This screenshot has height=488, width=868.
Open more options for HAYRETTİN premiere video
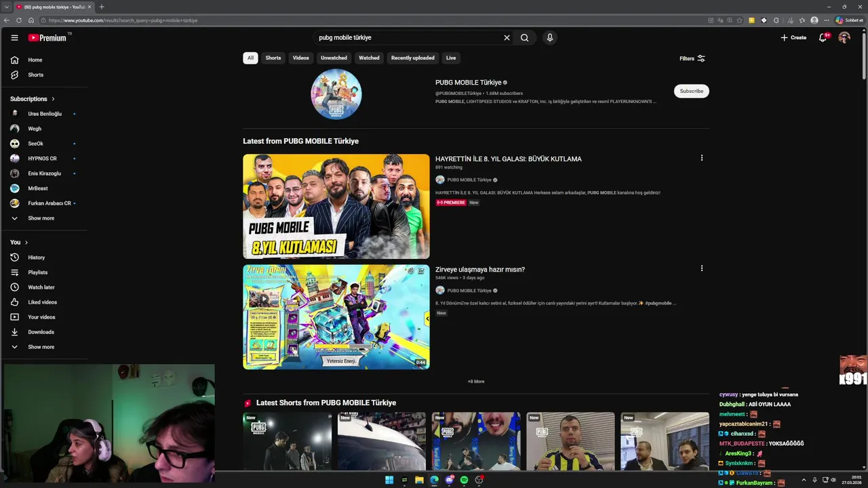click(x=702, y=158)
